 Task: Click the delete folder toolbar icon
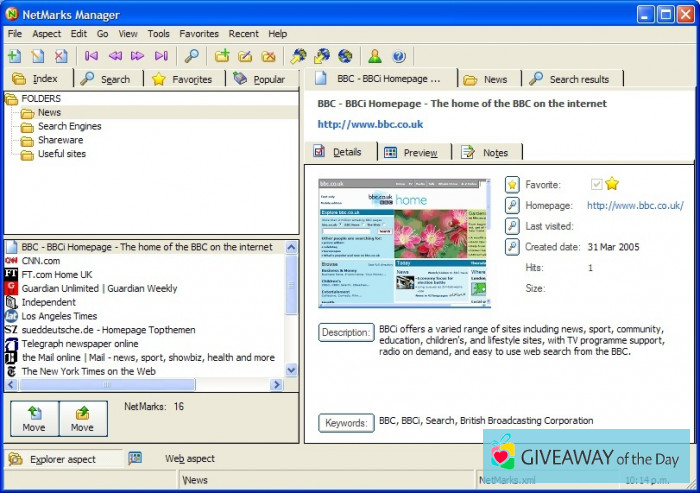268,56
